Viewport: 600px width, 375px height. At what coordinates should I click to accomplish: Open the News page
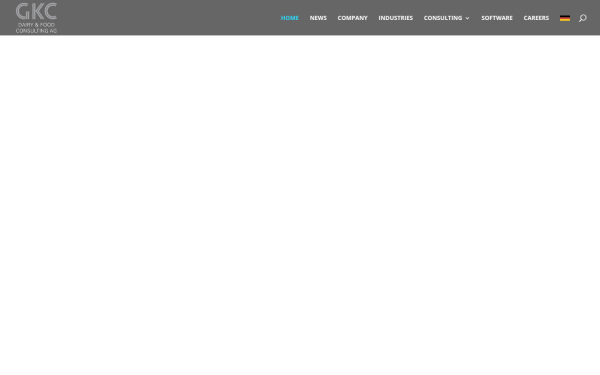pyautogui.click(x=318, y=18)
